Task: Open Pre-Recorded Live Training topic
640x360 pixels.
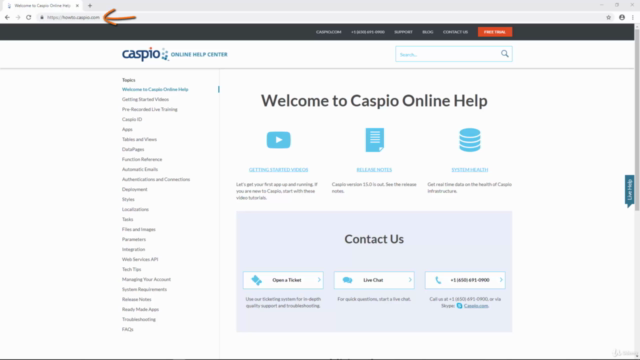Action: coord(149,109)
